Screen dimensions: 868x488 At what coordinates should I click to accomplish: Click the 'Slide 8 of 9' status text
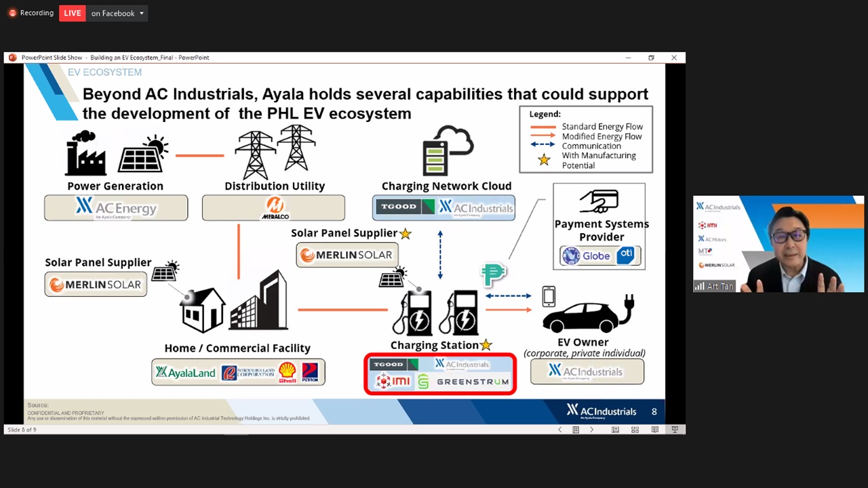coord(22,430)
